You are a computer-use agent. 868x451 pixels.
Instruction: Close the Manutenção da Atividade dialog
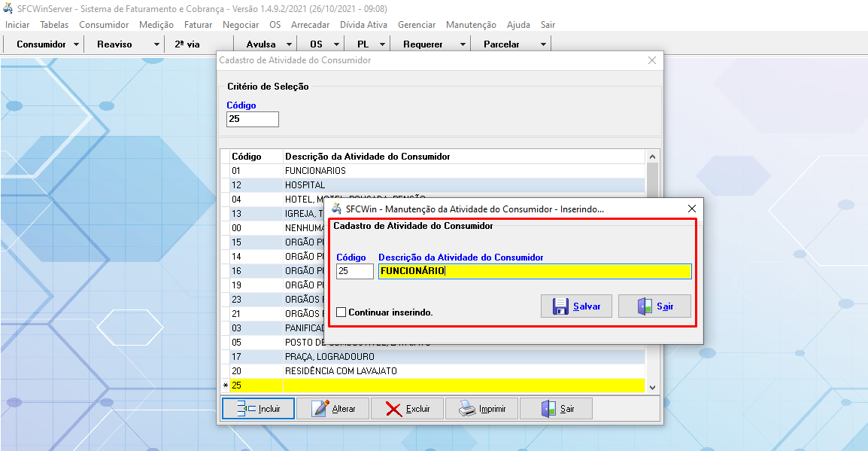[692, 209]
